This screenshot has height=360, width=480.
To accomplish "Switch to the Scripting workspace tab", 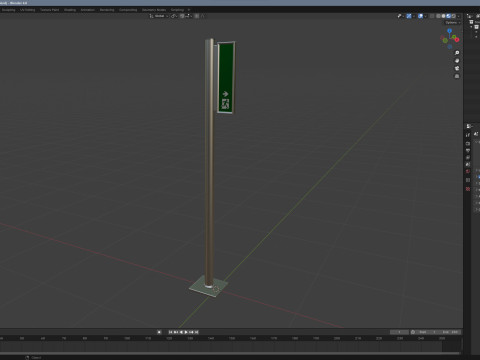I will pyautogui.click(x=177, y=10).
